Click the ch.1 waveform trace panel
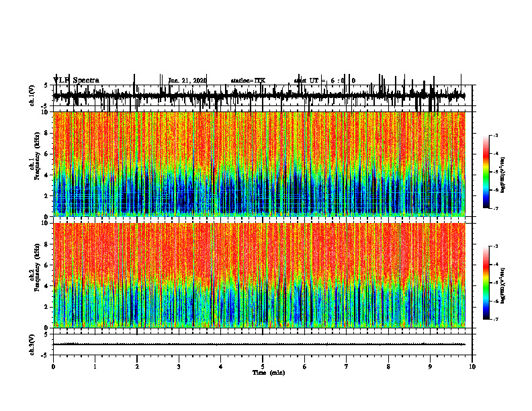532x411 pixels. point(263,95)
